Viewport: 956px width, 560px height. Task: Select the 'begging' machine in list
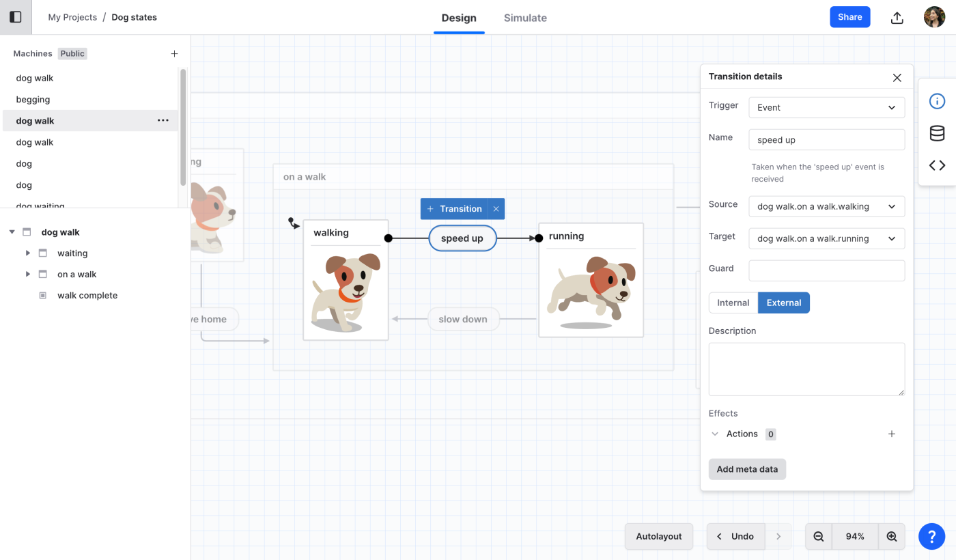coord(33,100)
